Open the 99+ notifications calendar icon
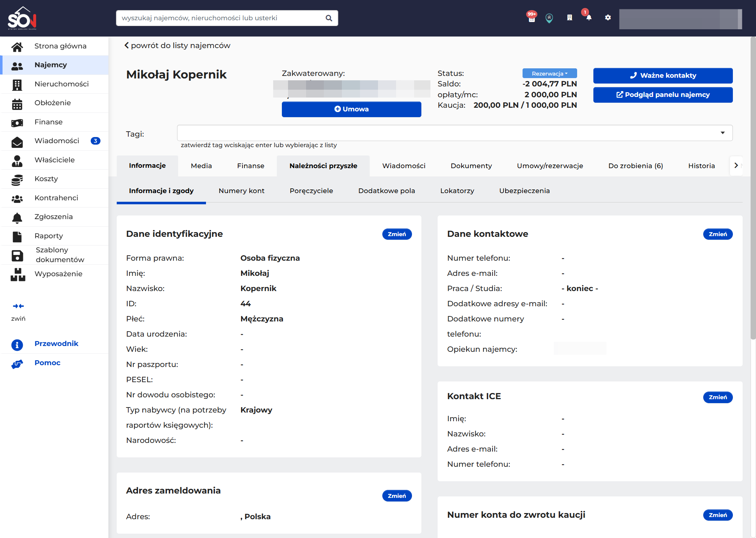This screenshot has height=538, width=756. (x=532, y=17)
